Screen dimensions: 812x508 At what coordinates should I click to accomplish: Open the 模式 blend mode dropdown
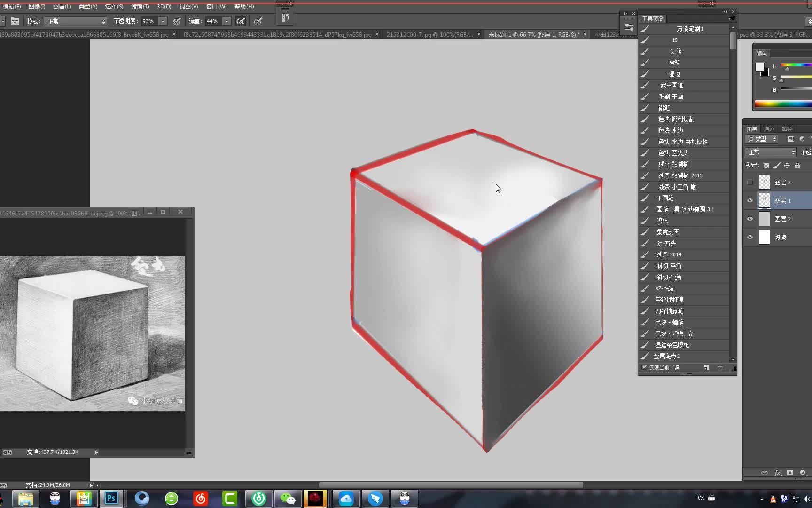[x=76, y=21]
